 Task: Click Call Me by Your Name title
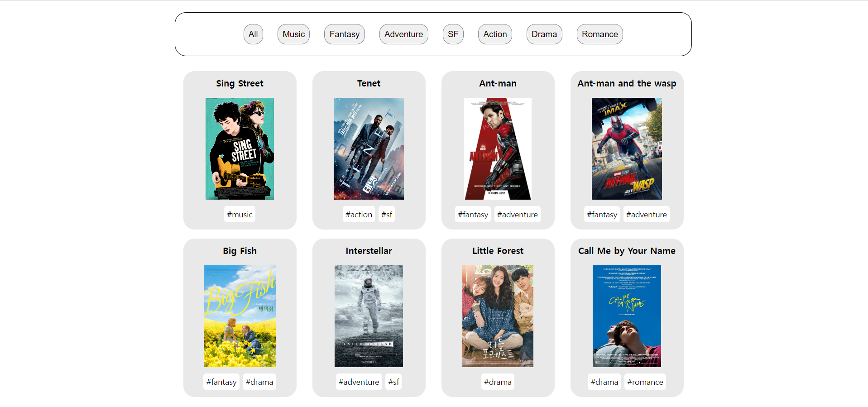pyautogui.click(x=627, y=251)
